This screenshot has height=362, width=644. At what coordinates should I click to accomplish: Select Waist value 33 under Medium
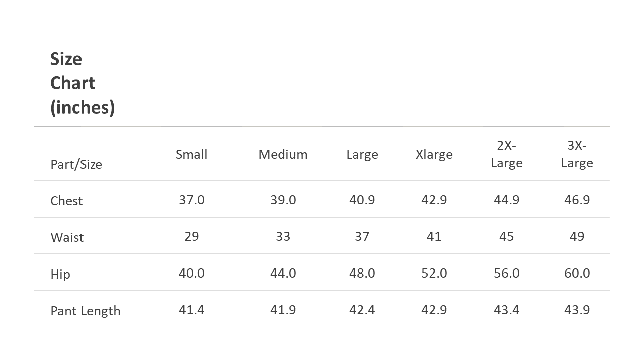(x=283, y=236)
